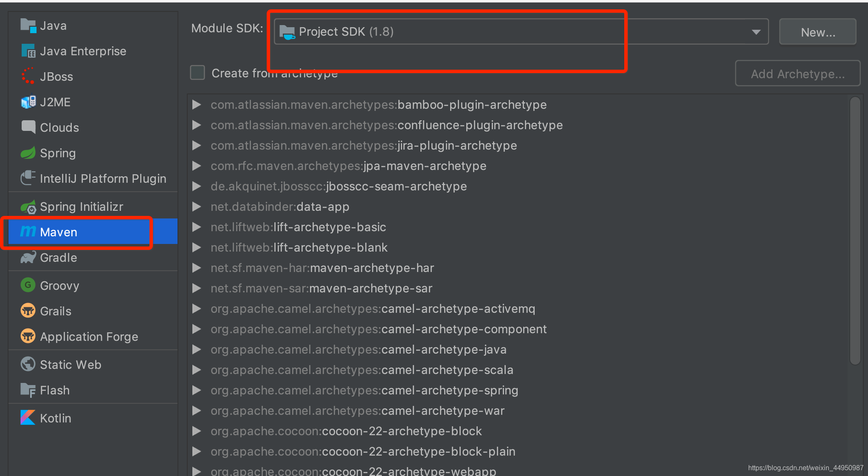Expand jira-plugin-archetype entry

point(197,145)
